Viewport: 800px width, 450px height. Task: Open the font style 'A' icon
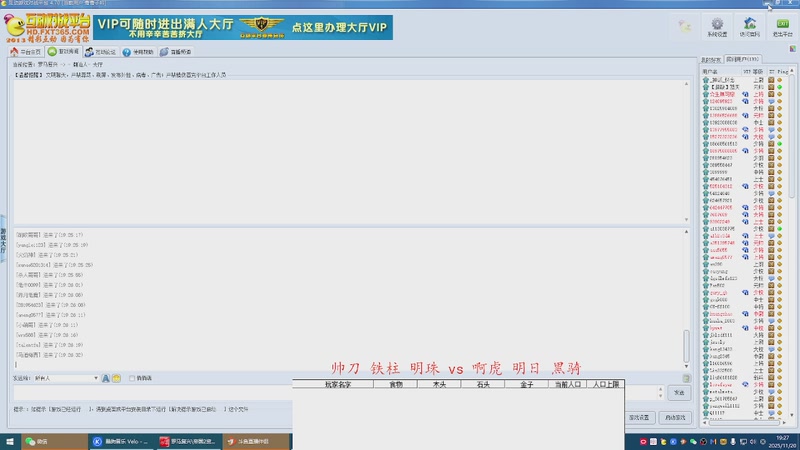pos(106,378)
